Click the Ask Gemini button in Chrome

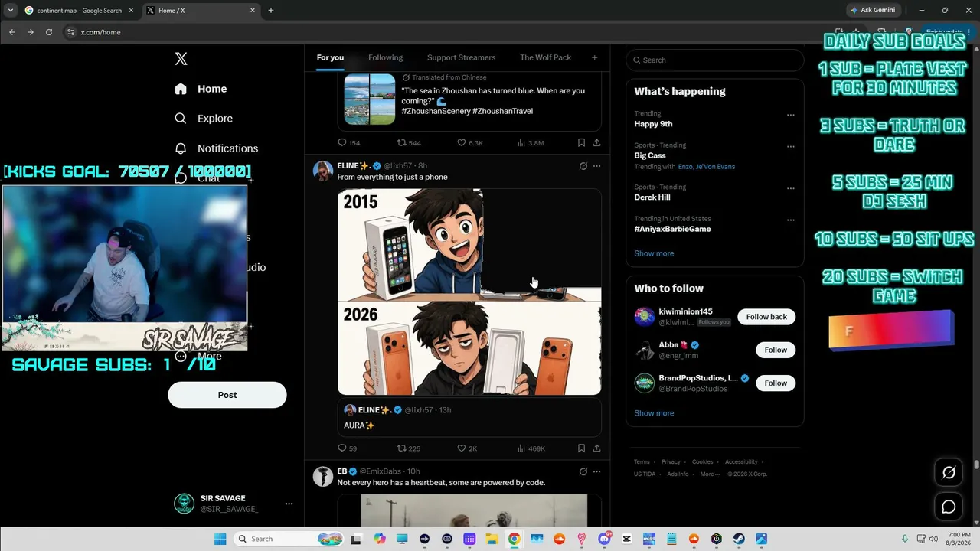coord(872,10)
